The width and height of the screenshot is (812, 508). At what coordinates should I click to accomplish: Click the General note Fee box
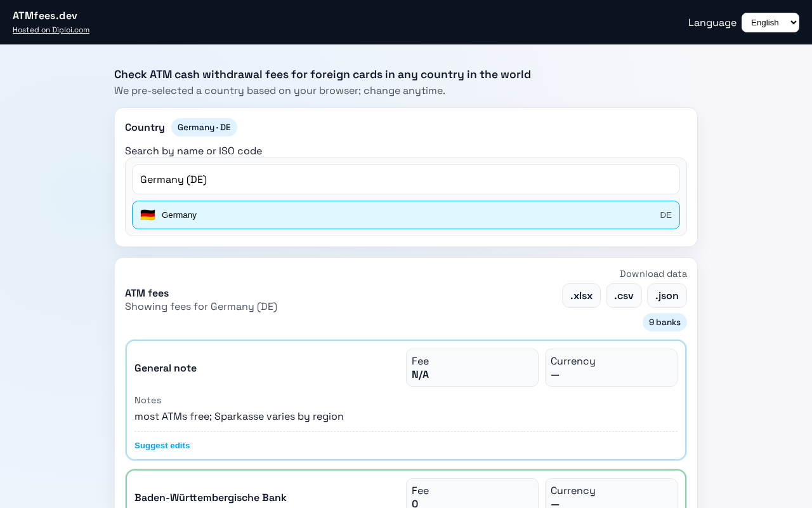pyautogui.click(x=472, y=368)
